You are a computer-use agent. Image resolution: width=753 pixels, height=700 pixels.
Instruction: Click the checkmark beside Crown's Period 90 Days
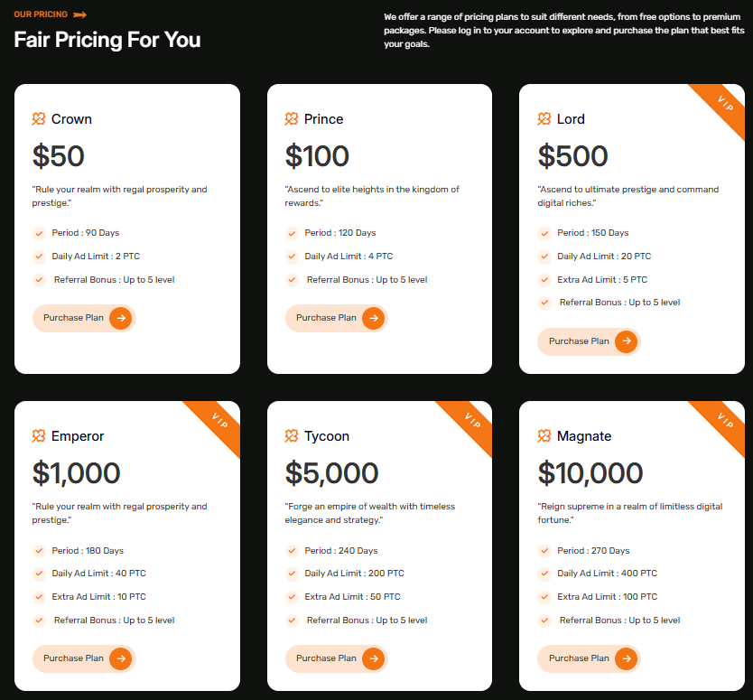(39, 233)
